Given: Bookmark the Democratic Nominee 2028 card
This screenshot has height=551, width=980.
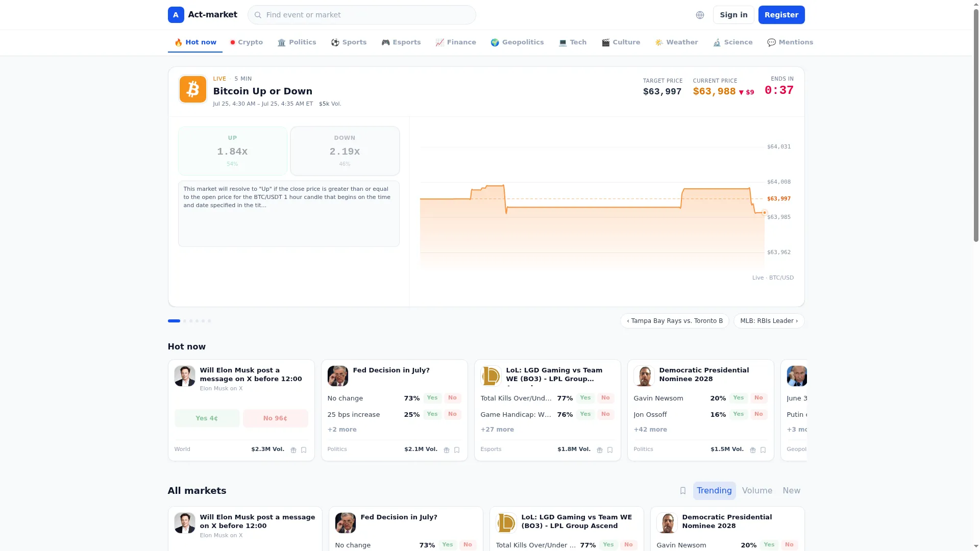Looking at the screenshot, I should click(x=763, y=450).
